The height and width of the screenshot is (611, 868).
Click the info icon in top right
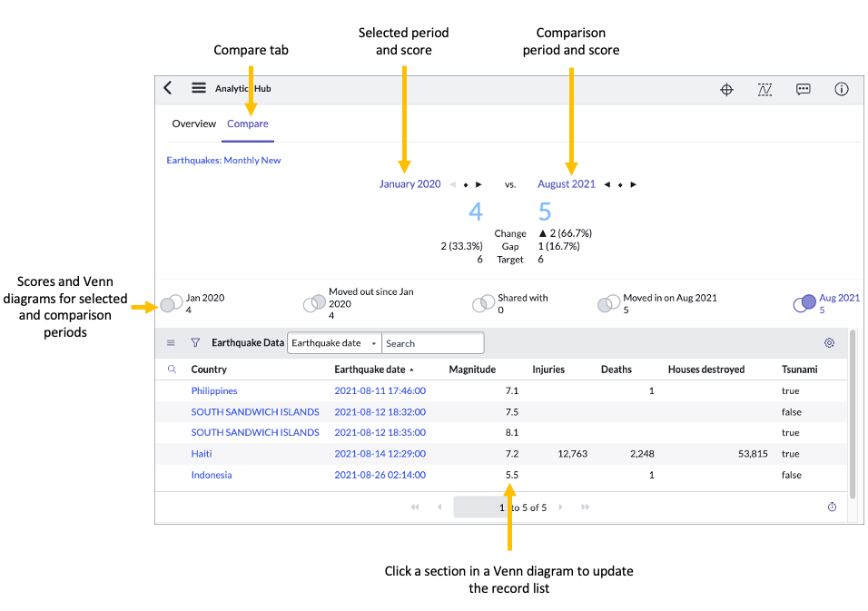point(841,89)
